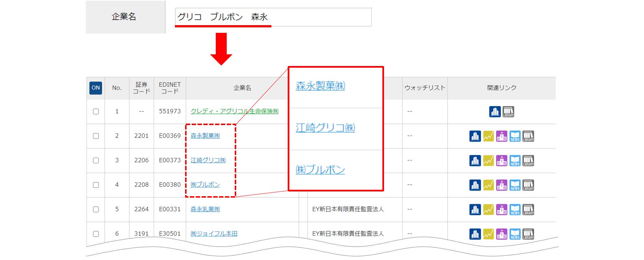644x260 pixels.
Task: Open the purple institution icon for 森永乳業 row
Action: coord(502,210)
